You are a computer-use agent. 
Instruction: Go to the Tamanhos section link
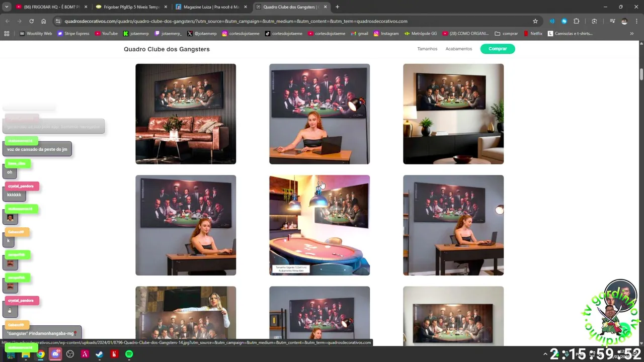[x=427, y=49]
